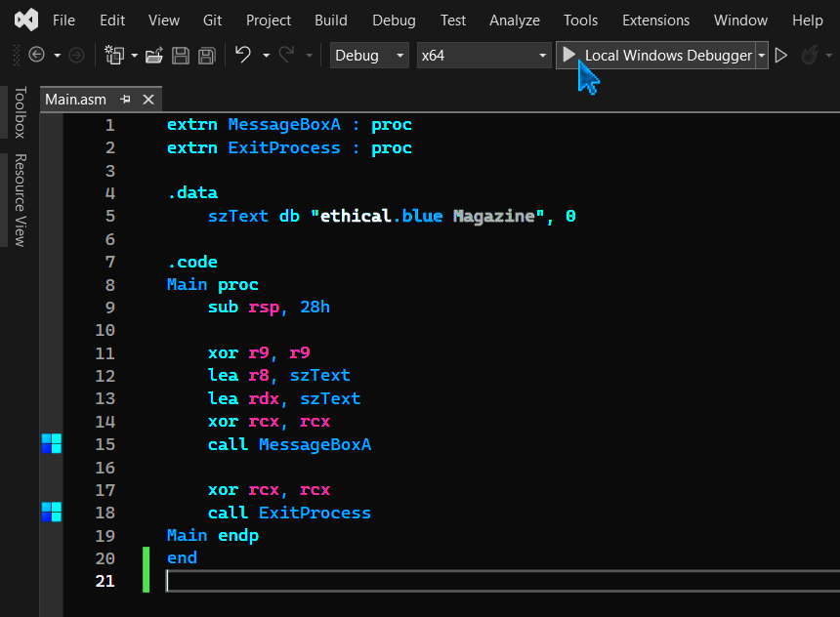
Task: Open the Toolbox side panel
Action: 20,112
